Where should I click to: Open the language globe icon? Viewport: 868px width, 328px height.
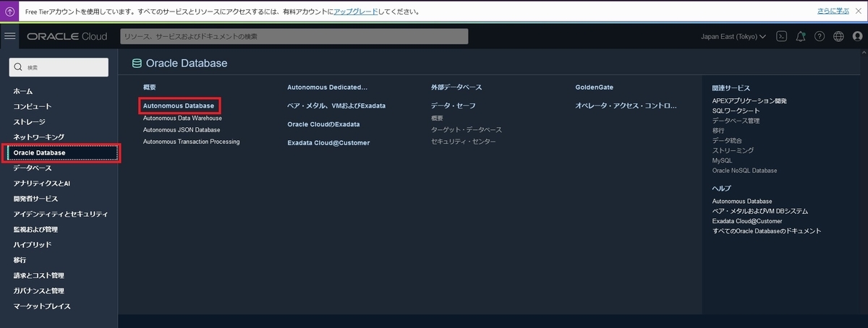tap(838, 36)
